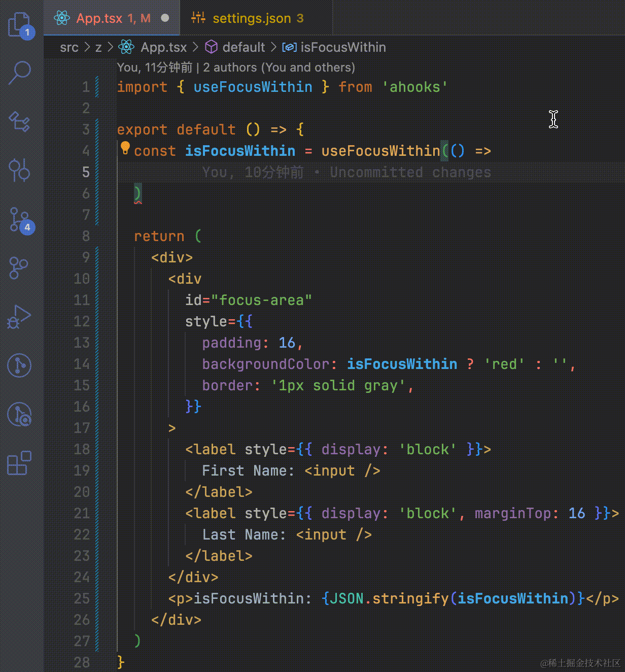The image size is (625, 672).
Task: Open the App.tsx breadcrumb dropdown
Action: coord(163,47)
